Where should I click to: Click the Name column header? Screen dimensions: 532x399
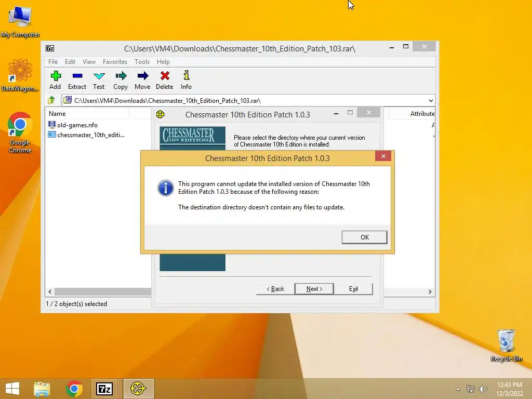pos(57,114)
